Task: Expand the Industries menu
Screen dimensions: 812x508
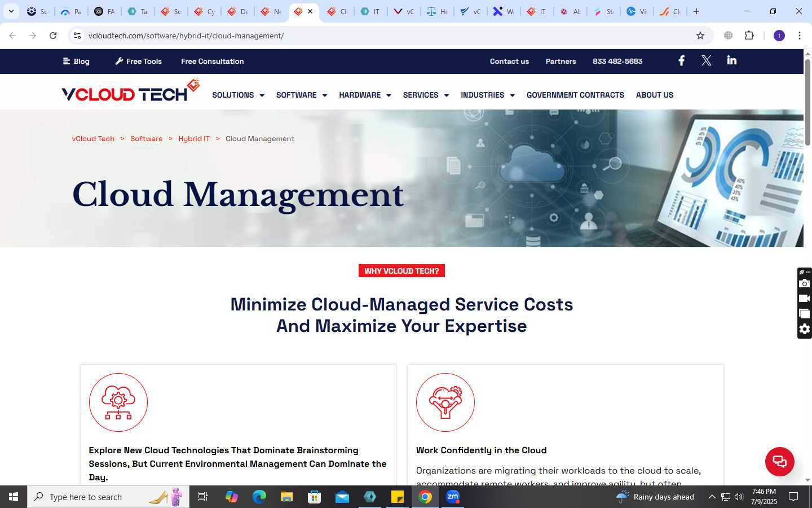Action: pyautogui.click(x=488, y=95)
